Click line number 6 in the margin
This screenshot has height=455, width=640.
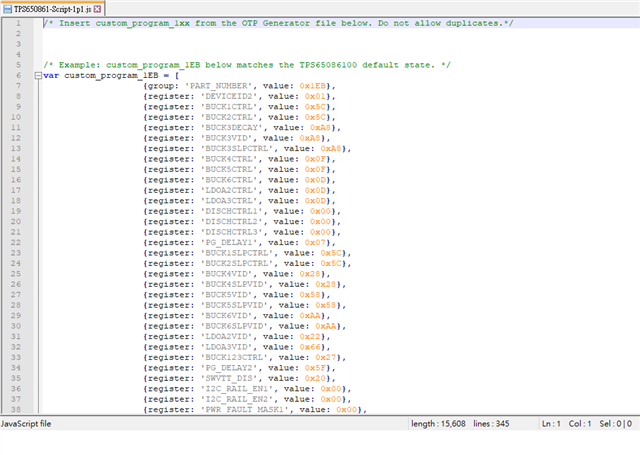18,75
